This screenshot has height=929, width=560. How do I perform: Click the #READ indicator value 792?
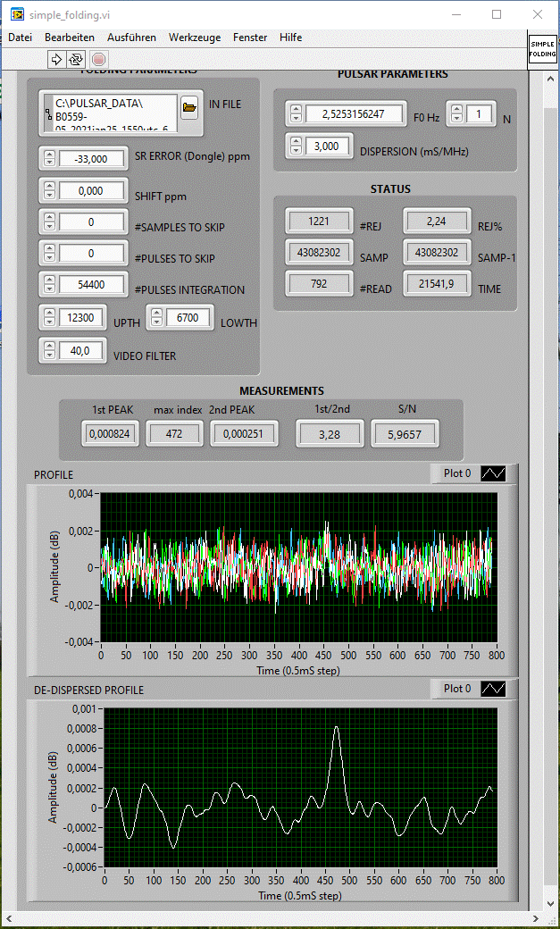pyautogui.click(x=319, y=284)
